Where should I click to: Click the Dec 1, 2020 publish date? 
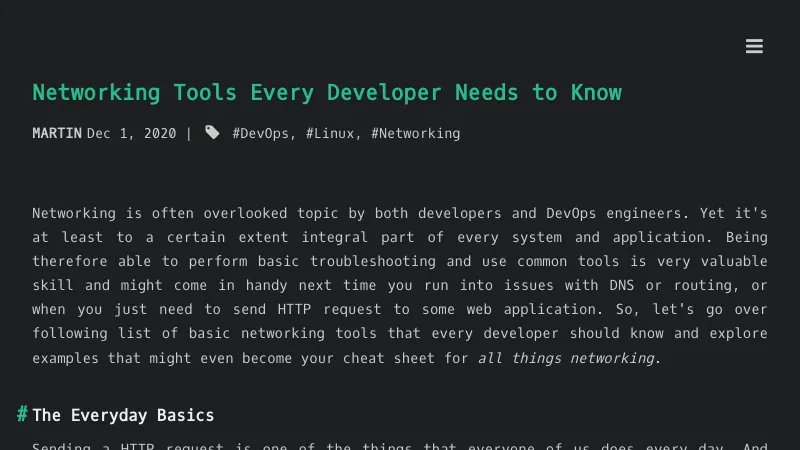(x=131, y=133)
